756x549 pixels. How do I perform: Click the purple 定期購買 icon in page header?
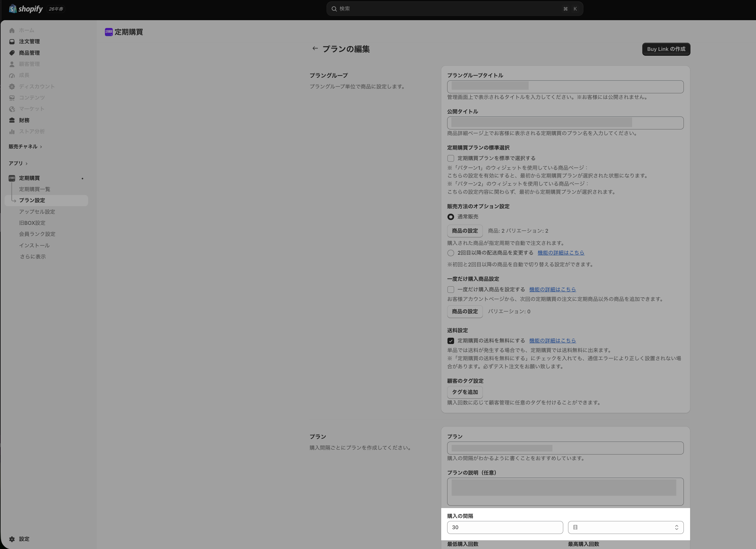pos(109,32)
